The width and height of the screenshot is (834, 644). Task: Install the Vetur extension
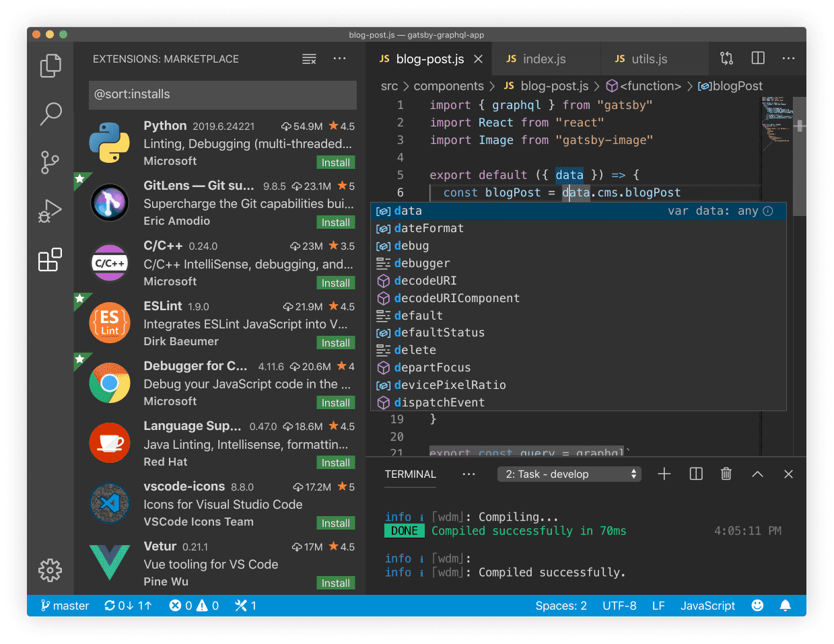tap(335, 583)
